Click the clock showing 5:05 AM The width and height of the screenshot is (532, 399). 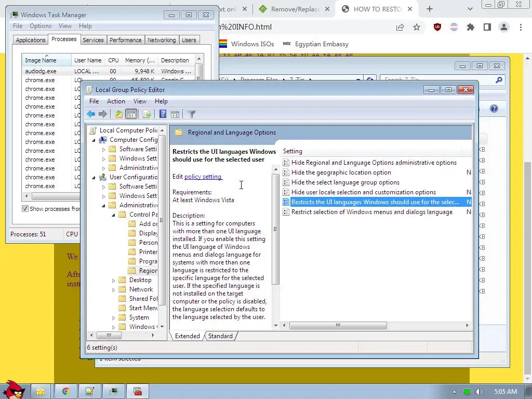click(506, 392)
